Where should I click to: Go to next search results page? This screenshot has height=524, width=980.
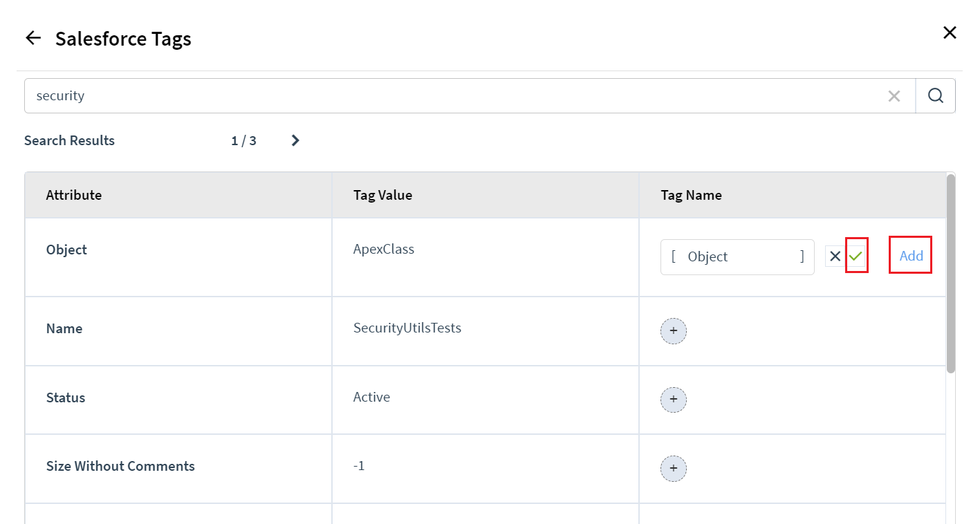[295, 140]
